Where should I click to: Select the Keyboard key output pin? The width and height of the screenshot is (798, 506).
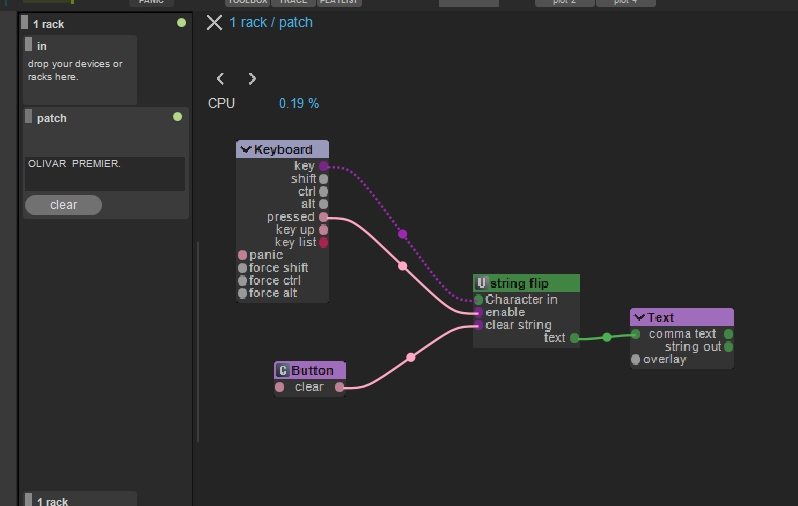point(323,166)
